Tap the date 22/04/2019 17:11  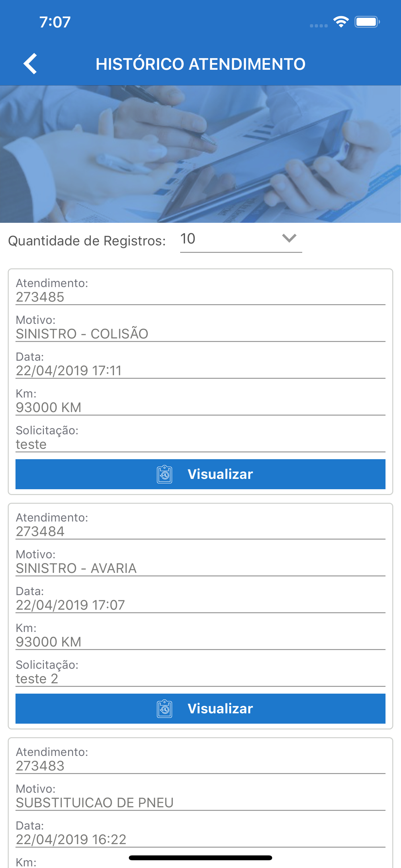(69, 371)
